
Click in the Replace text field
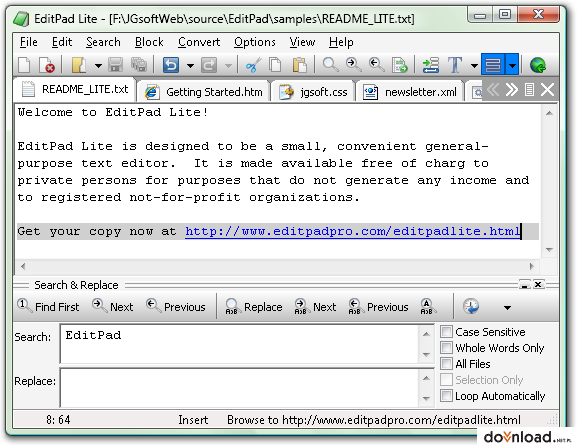coord(239,387)
